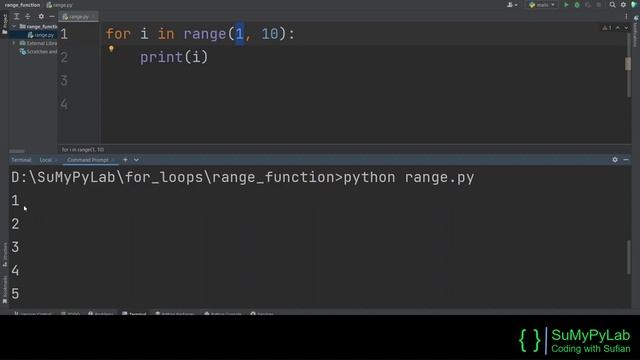
Task: Open the Version Control tool window
Action: (x=33, y=313)
